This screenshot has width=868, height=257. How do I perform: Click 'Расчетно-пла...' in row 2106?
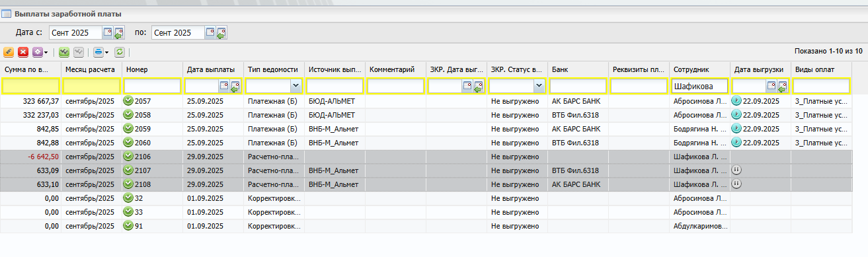(x=274, y=157)
